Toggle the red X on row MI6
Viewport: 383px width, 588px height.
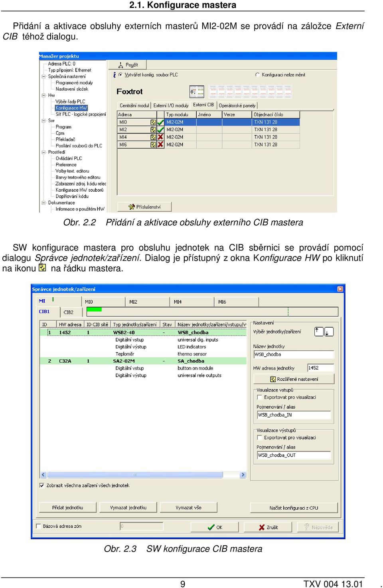point(160,145)
